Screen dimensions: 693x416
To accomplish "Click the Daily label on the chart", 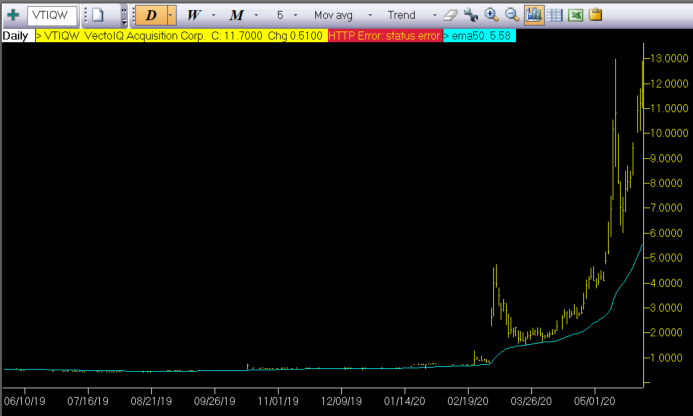I will (x=15, y=36).
